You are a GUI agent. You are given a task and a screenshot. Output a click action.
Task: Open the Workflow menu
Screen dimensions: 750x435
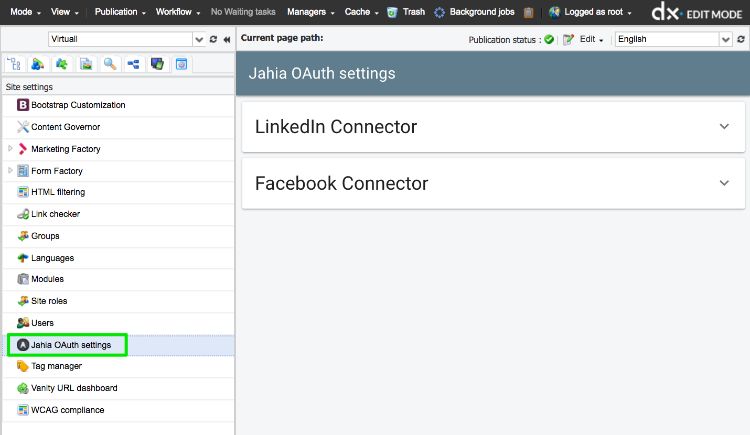[178, 12]
